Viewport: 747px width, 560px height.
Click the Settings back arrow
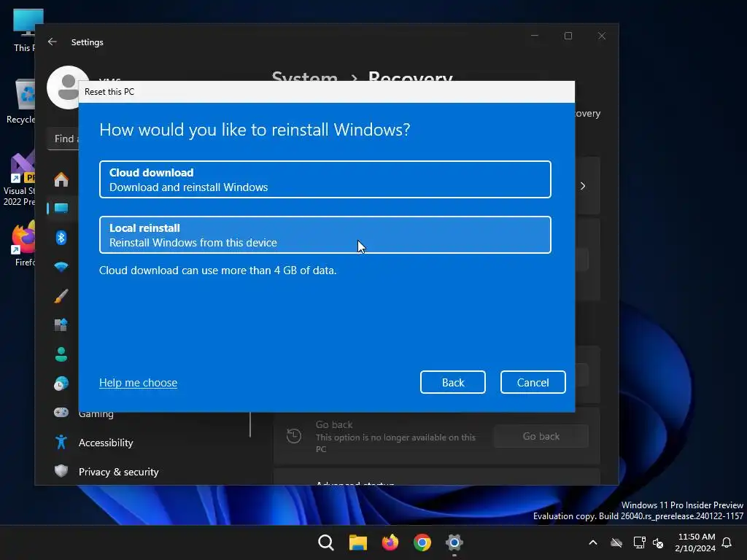pyautogui.click(x=53, y=42)
